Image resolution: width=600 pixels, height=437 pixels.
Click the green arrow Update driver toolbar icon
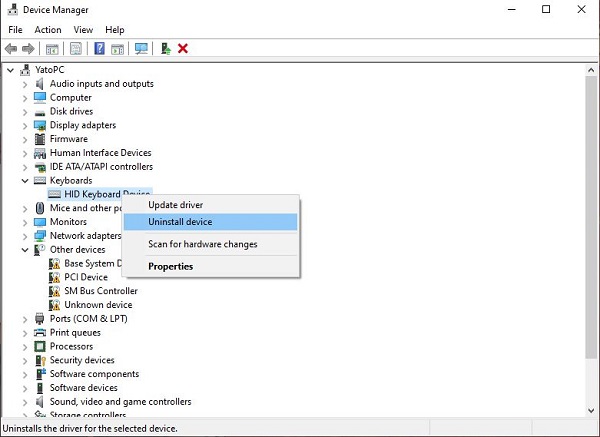tap(165, 48)
